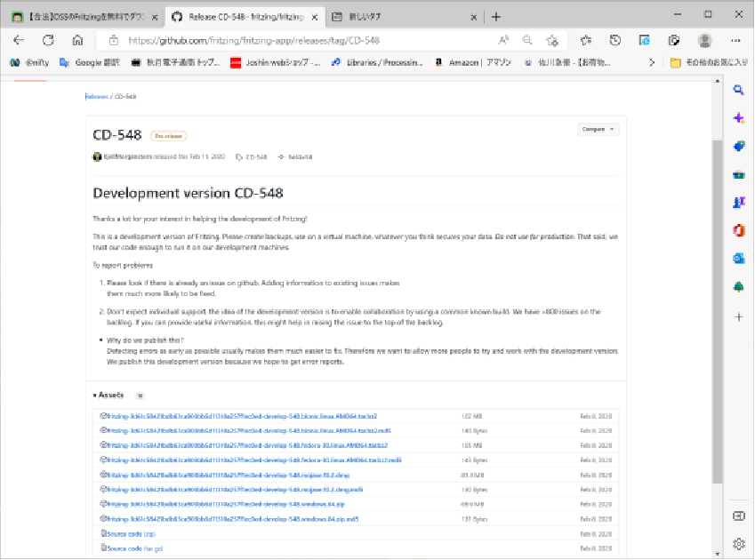
Task: Download bionic.linux.AMD64.tar.bz2 asset
Action: [x=242, y=416]
